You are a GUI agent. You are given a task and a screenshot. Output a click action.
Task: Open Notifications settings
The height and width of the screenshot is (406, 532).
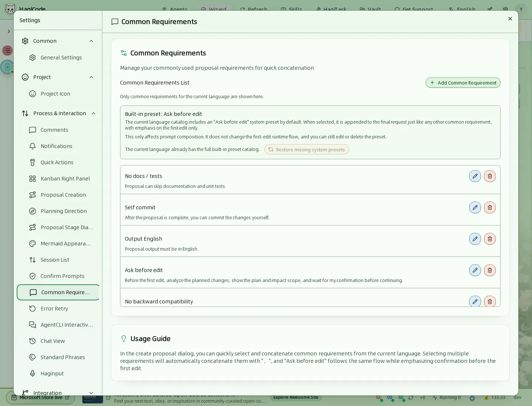tap(58, 146)
